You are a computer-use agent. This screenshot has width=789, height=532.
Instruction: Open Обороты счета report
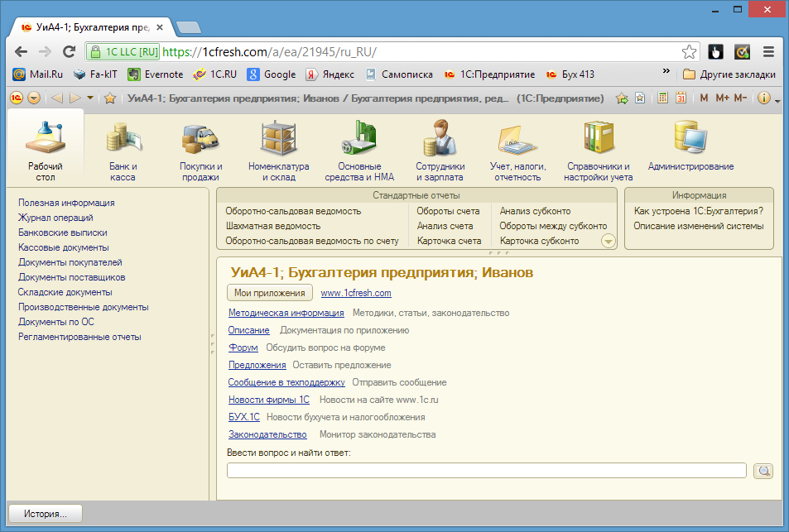pos(448,211)
